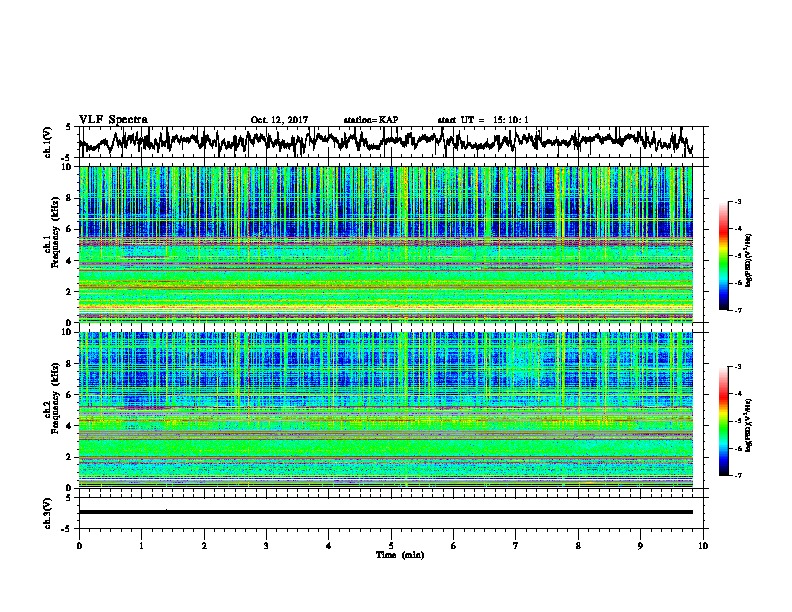The height and width of the screenshot is (612, 792).
Task: Click the '1' tick label on the Time axis
Action: (141, 546)
